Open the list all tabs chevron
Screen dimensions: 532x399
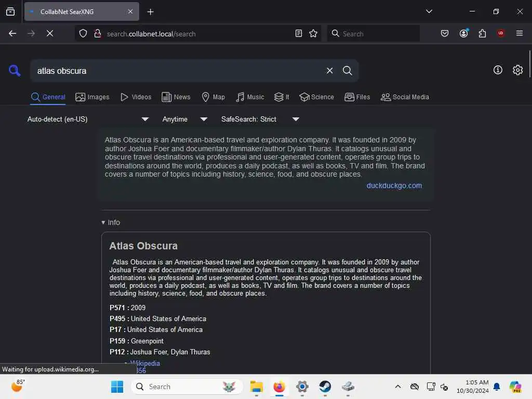[x=429, y=11]
